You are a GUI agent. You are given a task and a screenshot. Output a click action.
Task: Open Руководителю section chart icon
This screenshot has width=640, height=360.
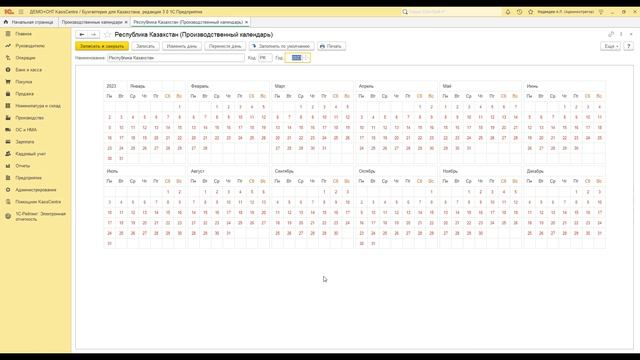point(8,46)
